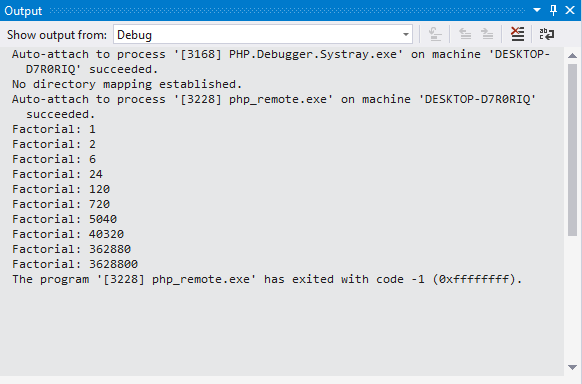The width and height of the screenshot is (582, 384).
Task: Click scrollbar up arrow in output pane
Action: (572, 56)
